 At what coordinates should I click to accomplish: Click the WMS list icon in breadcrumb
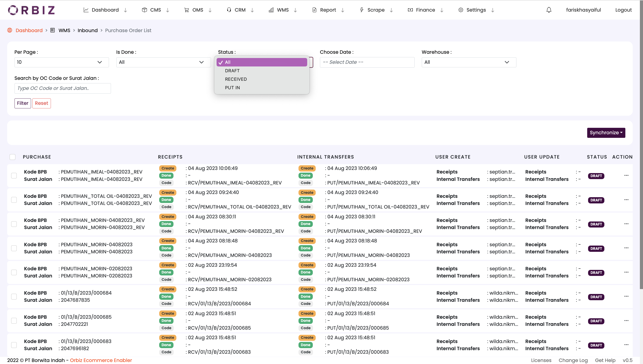(x=52, y=30)
